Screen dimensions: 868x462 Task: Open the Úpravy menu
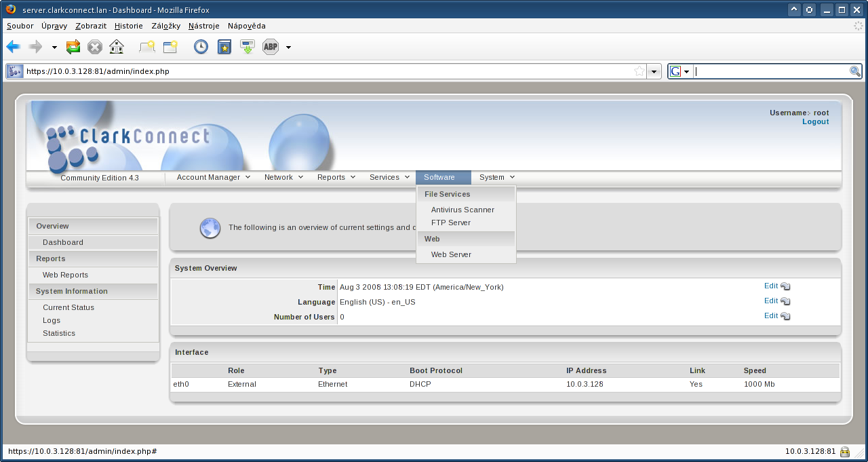pos(54,26)
